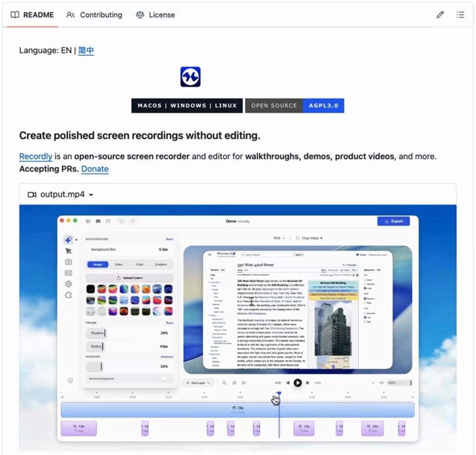The height and width of the screenshot is (455, 476).
Task: Reset the Frame section
Action: tap(169, 323)
